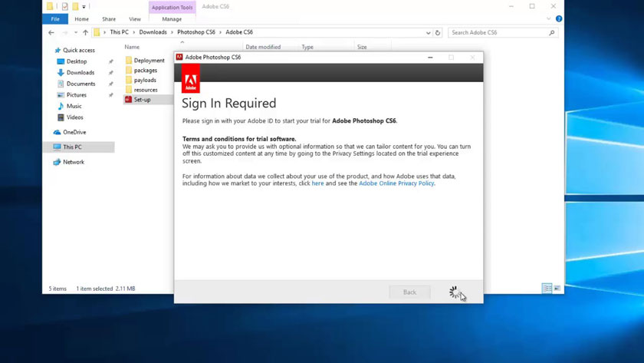Viewport: 644px width, 363px height.
Task: Go up one folder level arrow
Action: pyautogui.click(x=85, y=32)
